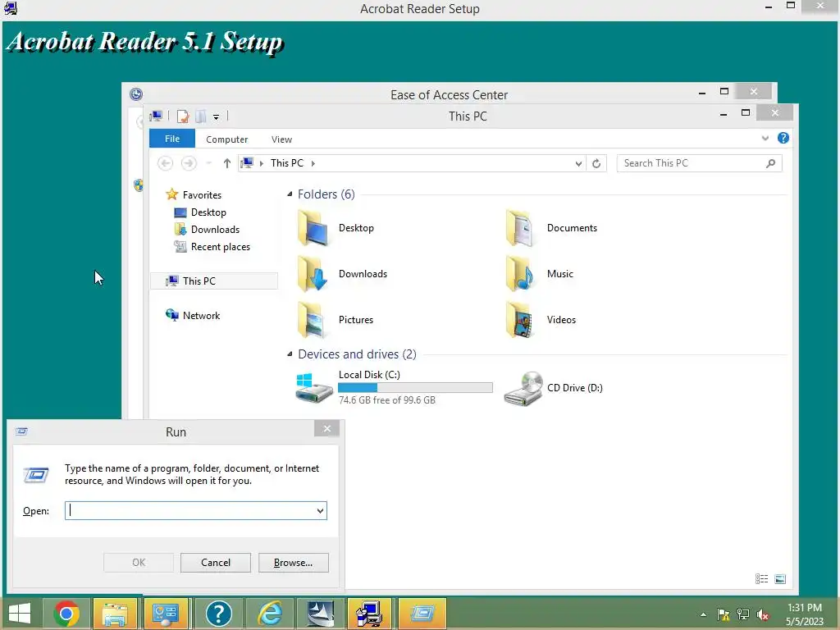Open the Customize Quick Access Toolbar dropdown
This screenshot has height=630, width=840.
point(216,116)
